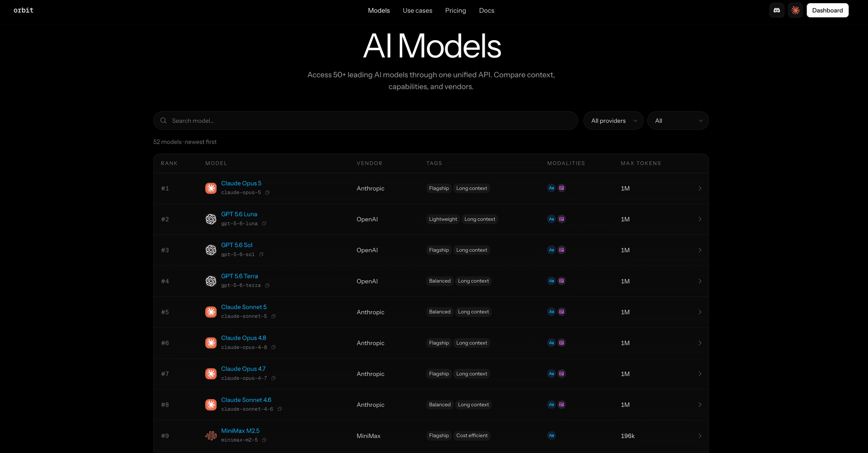
Task: Click the orange starburst icon in header
Action: click(x=795, y=10)
